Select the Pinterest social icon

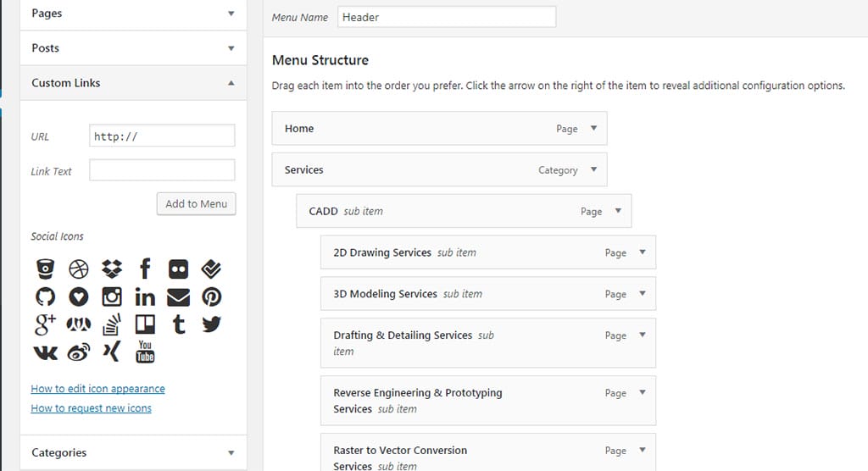211,296
